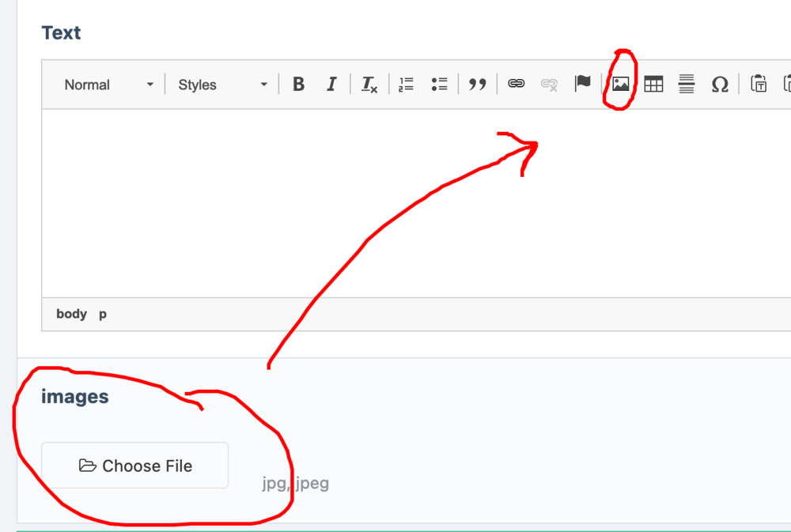Apply block quote formatting
This screenshot has height=532, width=791.
477,85
